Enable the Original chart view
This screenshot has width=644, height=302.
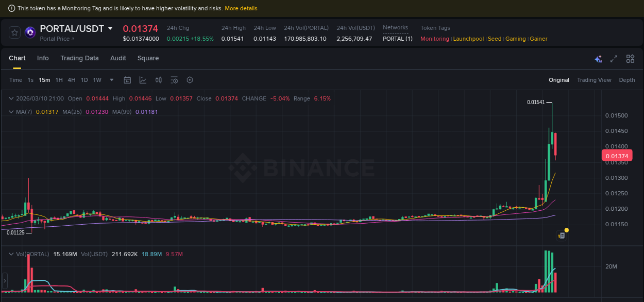[x=559, y=80]
